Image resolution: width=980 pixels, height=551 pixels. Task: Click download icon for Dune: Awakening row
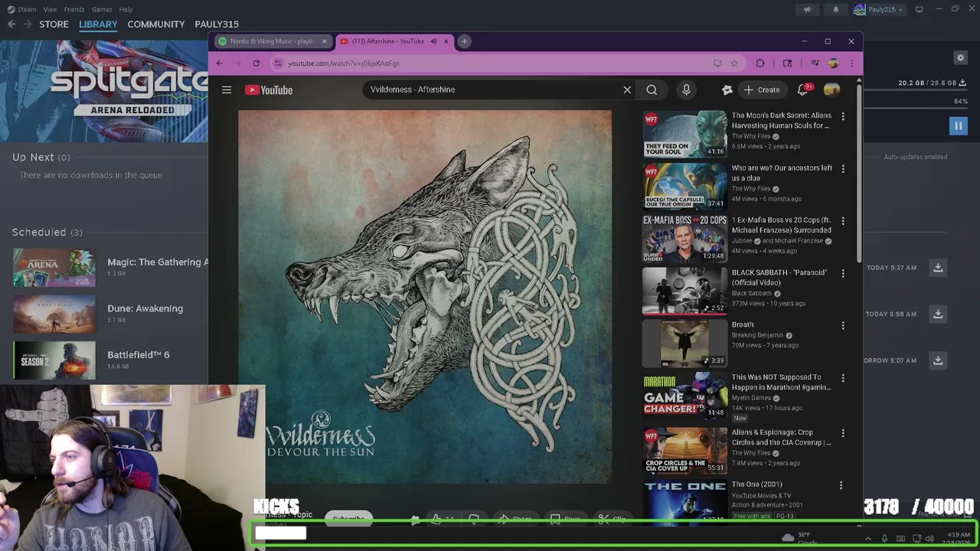[938, 314]
